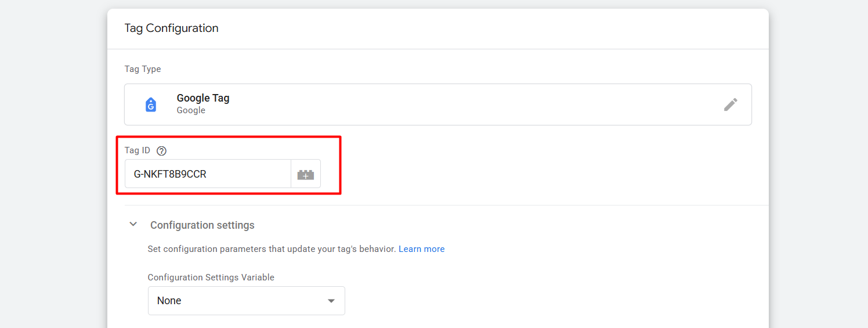Select the Google Tag name text
868x328 pixels.
202,98
